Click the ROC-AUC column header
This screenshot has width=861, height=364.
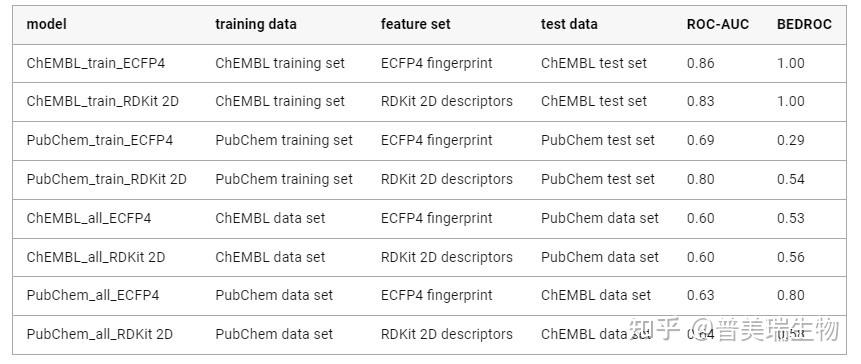(718, 25)
